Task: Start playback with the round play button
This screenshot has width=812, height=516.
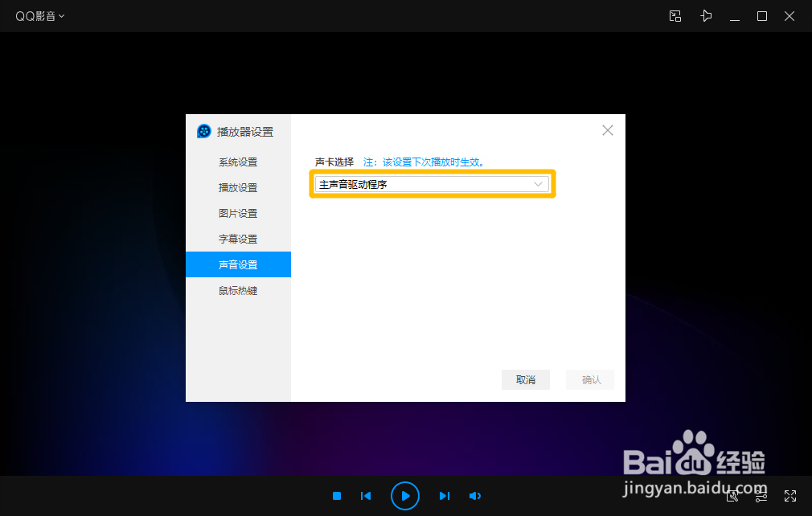Action: pyautogui.click(x=405, y=496)
